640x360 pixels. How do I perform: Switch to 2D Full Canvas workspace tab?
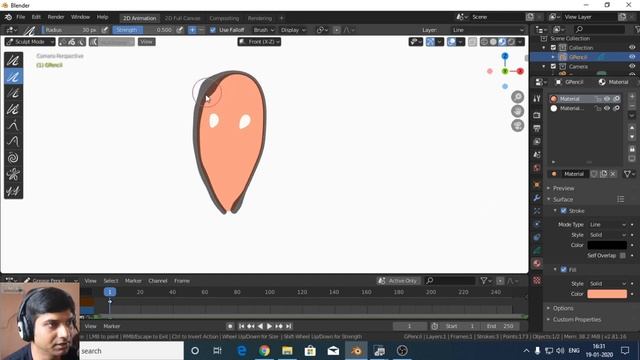click(182, 18)
